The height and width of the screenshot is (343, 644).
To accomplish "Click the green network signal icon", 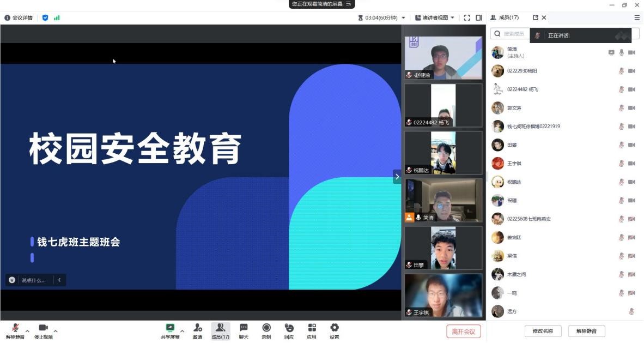I will pos(57,17).
